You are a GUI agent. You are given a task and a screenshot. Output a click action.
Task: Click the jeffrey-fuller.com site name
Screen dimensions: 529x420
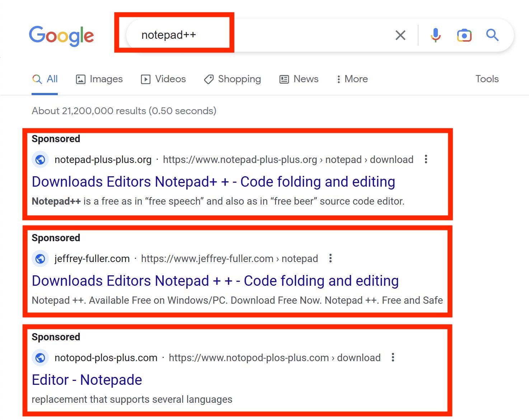[92, 258]
